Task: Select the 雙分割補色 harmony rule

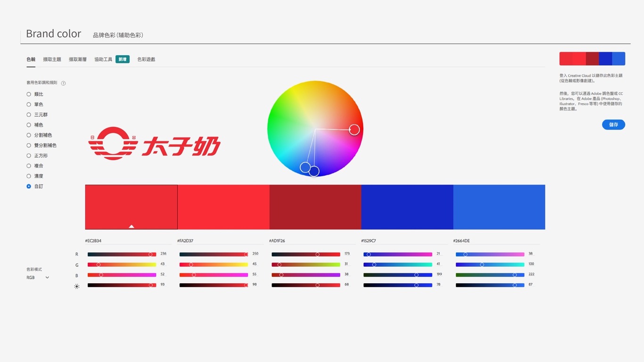Action: tap(41, 145)
